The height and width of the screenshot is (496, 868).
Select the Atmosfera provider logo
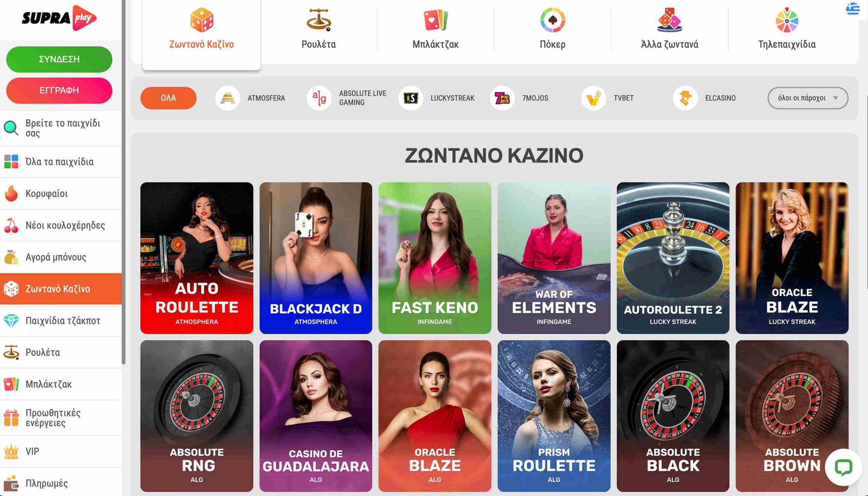(x=228, y=98)
